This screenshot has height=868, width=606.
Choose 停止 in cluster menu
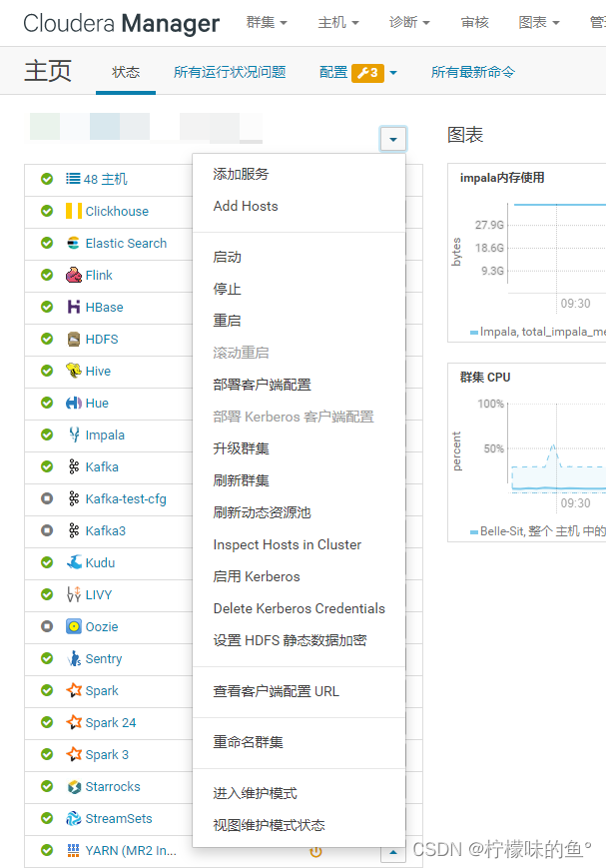tap(299, 289)
